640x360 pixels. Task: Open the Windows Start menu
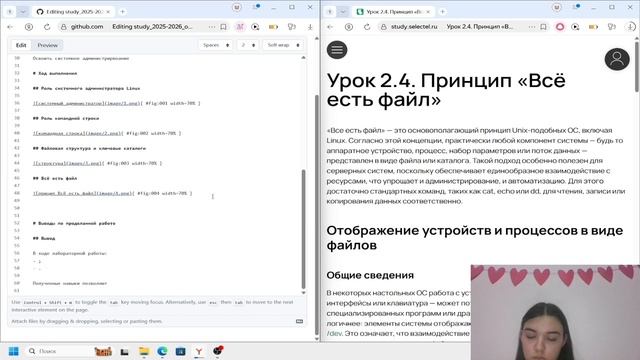point(13,351)
